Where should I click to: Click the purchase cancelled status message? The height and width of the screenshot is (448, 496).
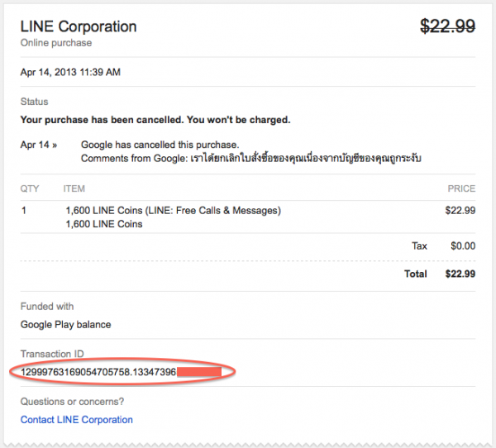click(x=155, y=120)
